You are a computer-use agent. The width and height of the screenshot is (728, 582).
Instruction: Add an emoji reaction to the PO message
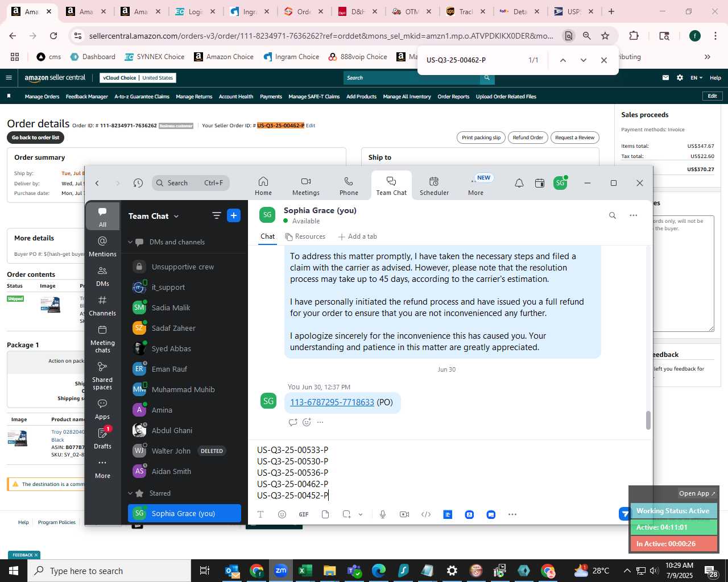coord(307,422)
